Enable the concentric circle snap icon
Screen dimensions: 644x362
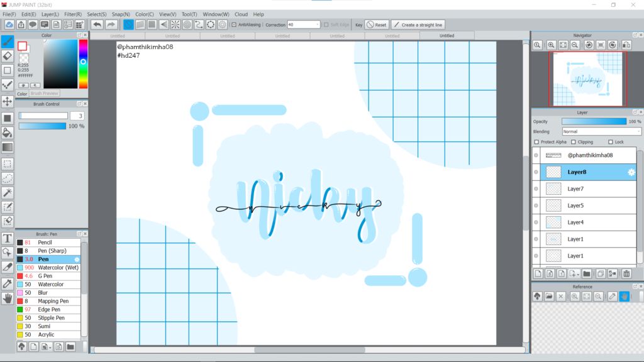click(x=187, y=25)
